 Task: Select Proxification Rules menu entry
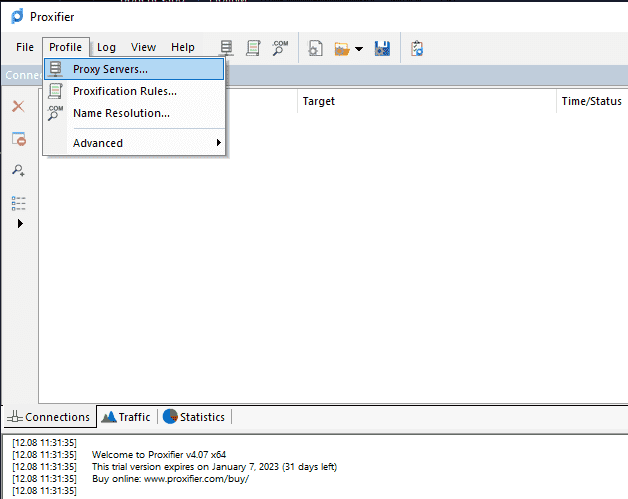pos(124,91)
